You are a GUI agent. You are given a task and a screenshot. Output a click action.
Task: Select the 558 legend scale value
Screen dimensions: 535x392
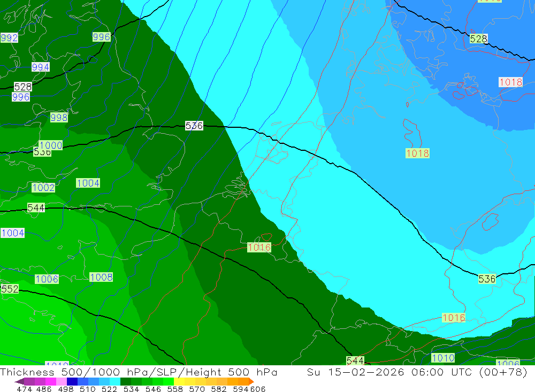click(175, 389)
